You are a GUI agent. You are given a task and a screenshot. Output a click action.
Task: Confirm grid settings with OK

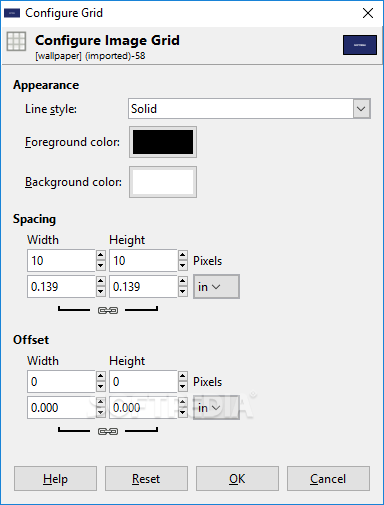[237, 479]
